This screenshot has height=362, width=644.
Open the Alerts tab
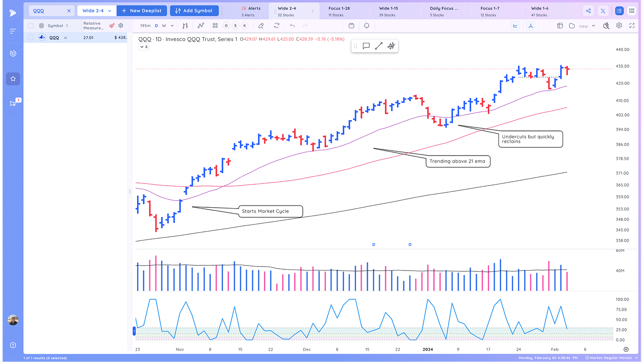pos(251,11)
